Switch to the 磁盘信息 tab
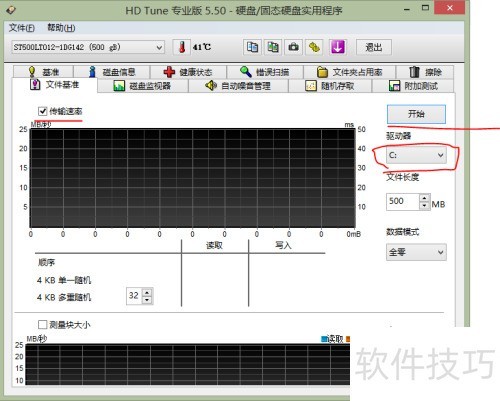The height and width of the screenshot is (401, 500). (112, 72)
